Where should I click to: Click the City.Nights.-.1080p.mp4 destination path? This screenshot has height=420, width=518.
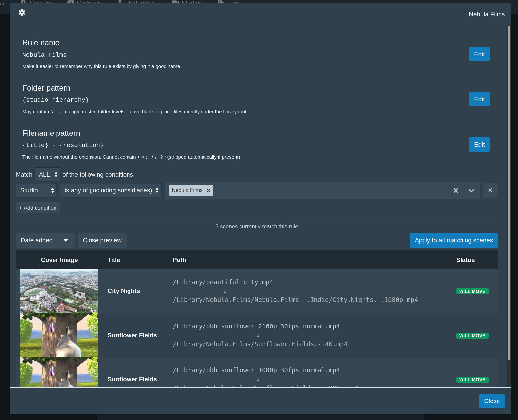tap(295, 300)
